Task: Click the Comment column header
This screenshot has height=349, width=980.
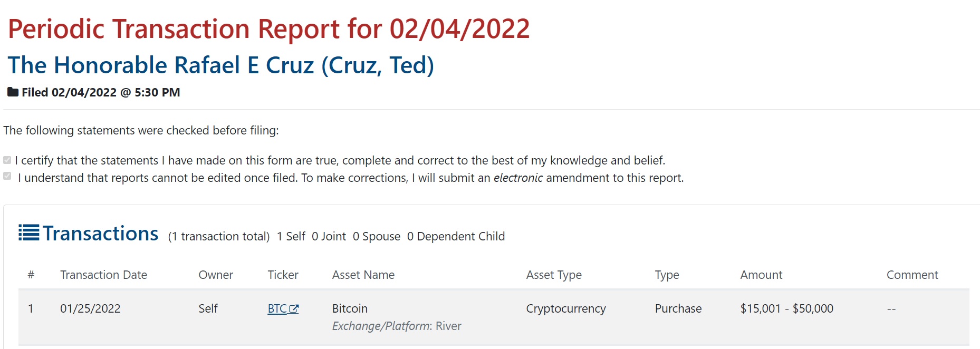Action: click(912, 275)
